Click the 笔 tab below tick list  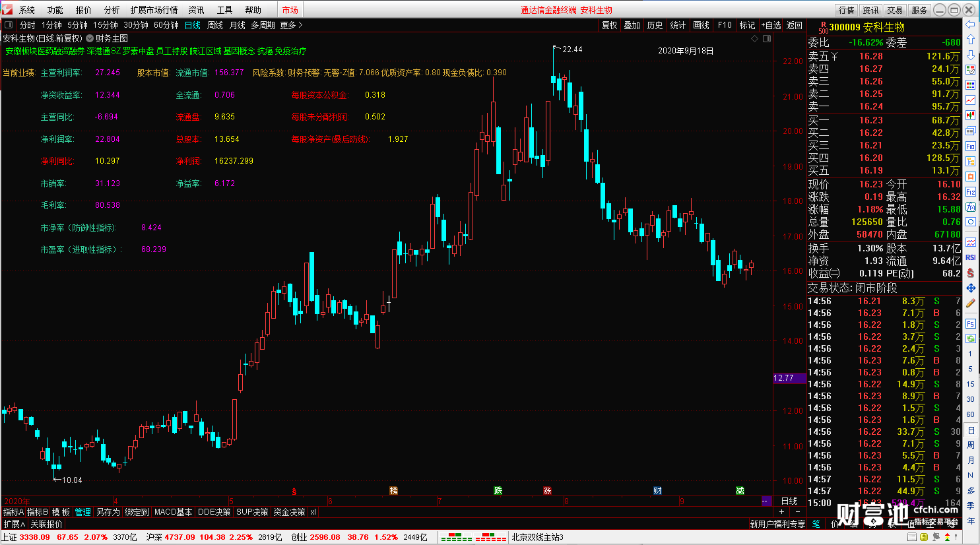point(816,524)
